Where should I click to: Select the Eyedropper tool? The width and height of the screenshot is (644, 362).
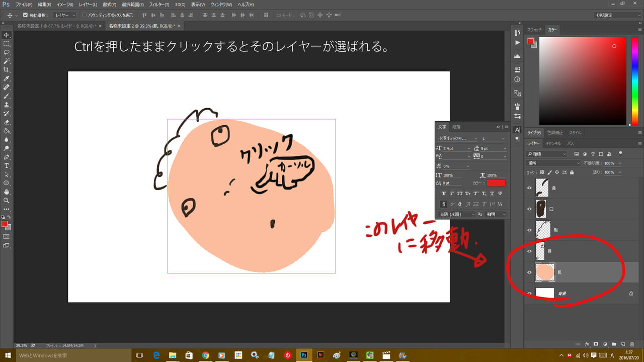7,79
